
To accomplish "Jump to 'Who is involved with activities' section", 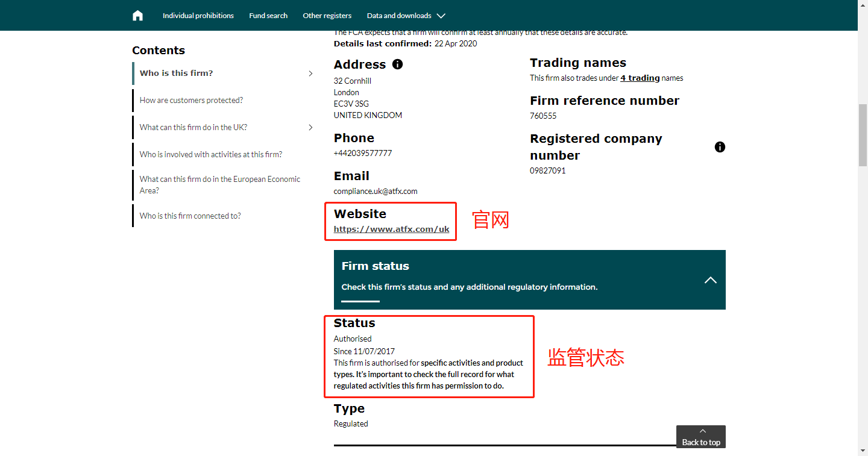I will click(211, 155).
